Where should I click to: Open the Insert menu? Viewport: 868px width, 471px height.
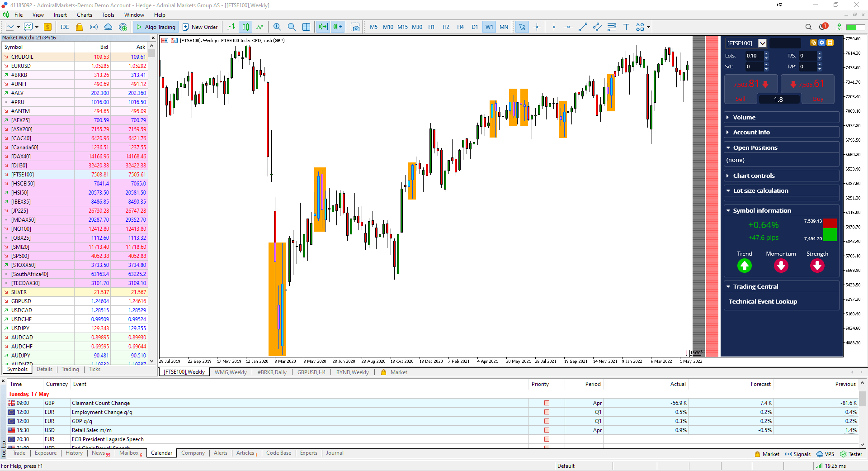pyautogui.click(x=60, y=15)
